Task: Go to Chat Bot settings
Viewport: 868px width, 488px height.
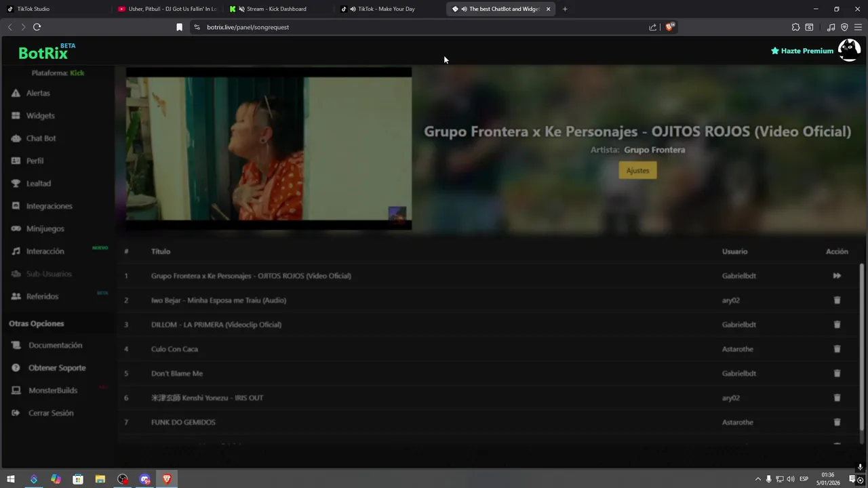Action: (41, 138)
